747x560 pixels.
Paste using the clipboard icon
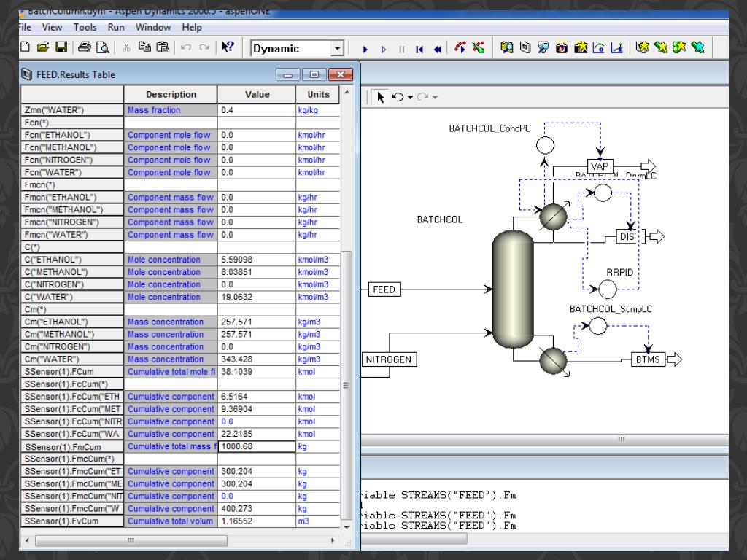tap(163, 47)
